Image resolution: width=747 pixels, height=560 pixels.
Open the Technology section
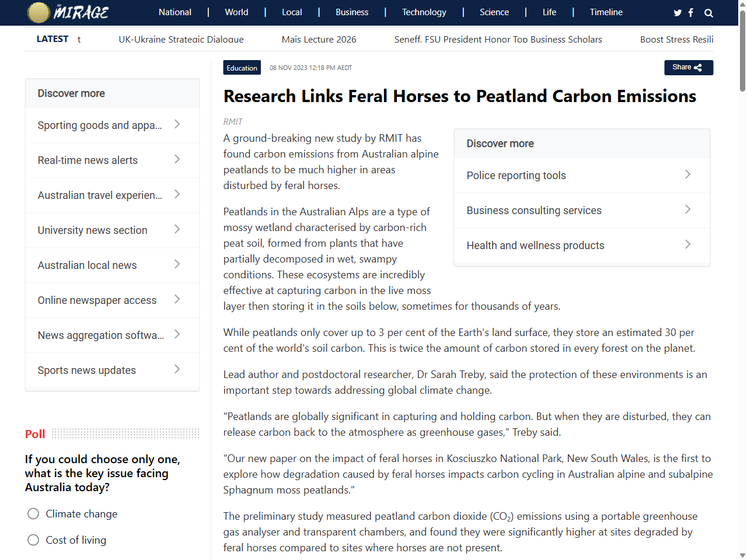[424, 12]
